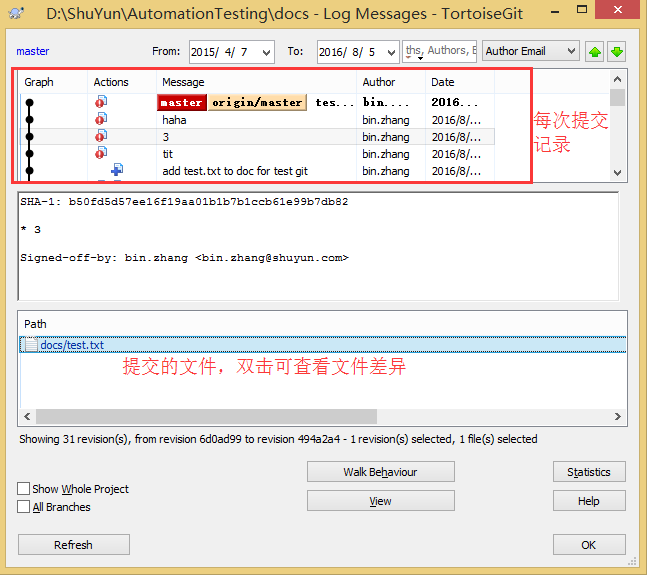
Task: Confirm with the OK button
Action: (589, 545)
